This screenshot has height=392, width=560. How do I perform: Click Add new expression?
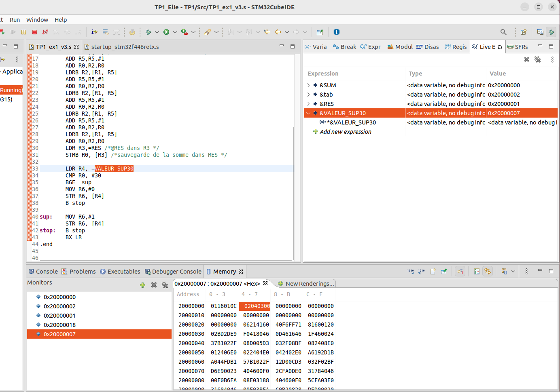tap(345, 132)
